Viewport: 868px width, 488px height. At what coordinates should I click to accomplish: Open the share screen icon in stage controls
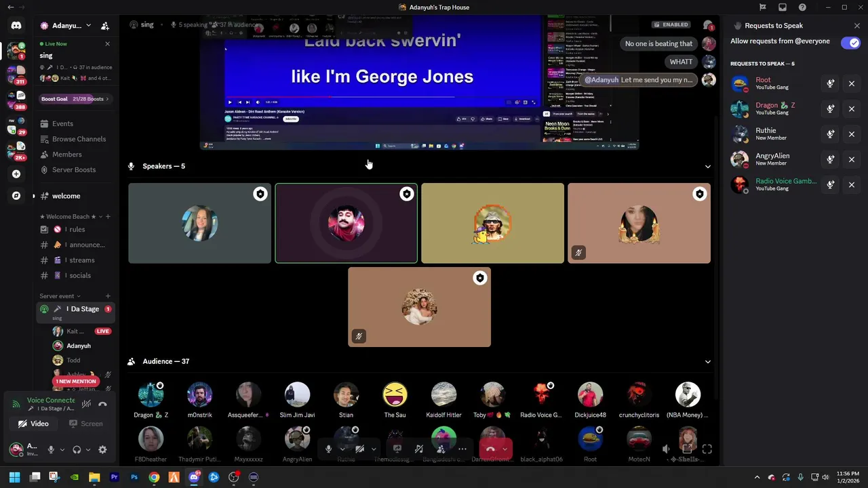pos(397,449)
